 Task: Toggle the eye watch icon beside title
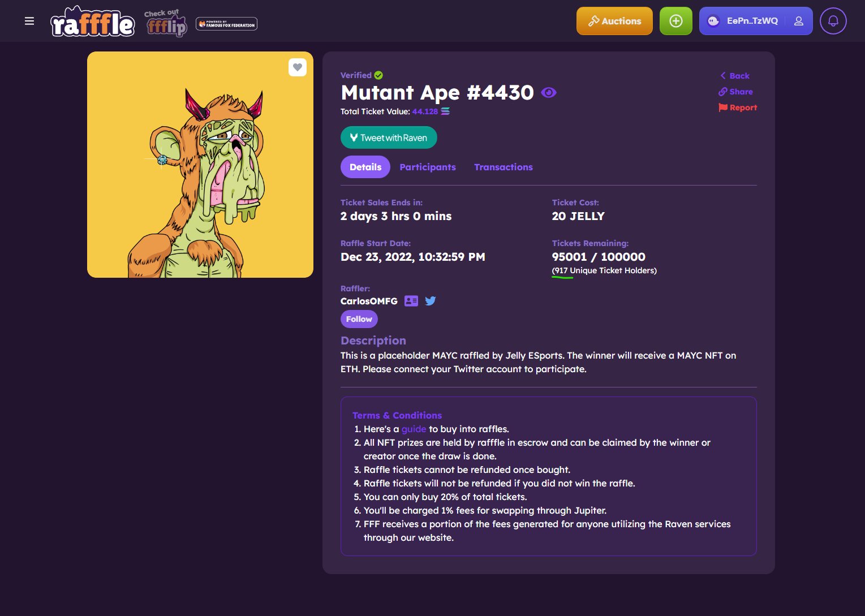[x=549, y=92]
